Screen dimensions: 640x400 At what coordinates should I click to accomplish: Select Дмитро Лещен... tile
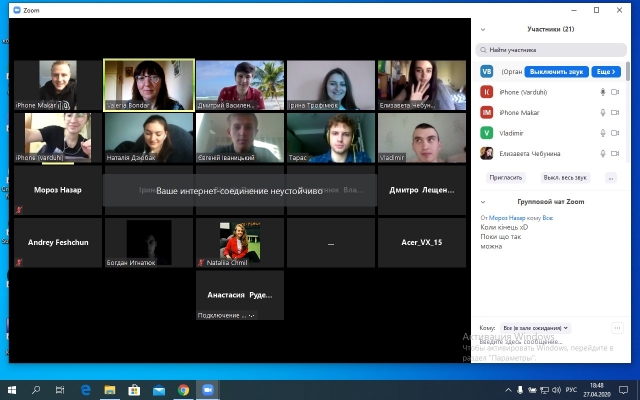click(x=422, y=190)
